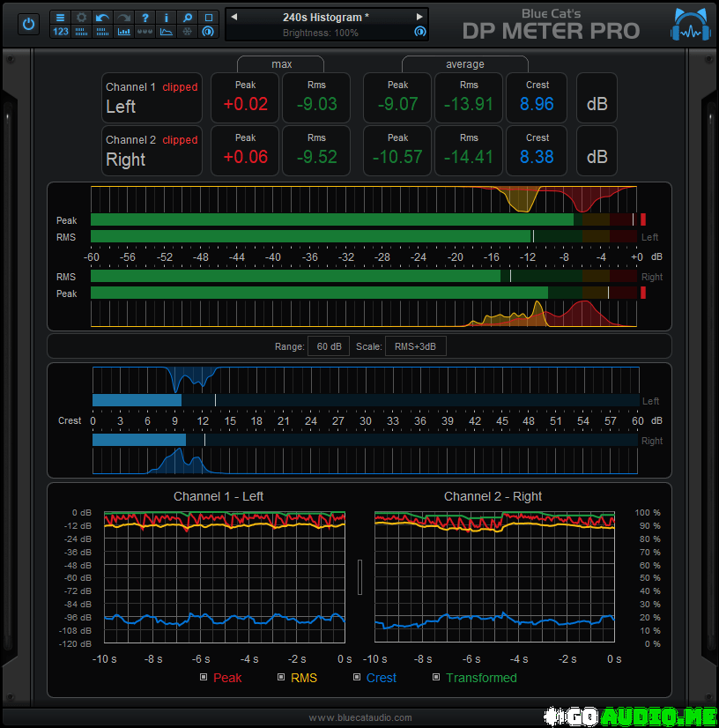
Task: Click the max Rms -9.52 value
Action: [316, 157]
